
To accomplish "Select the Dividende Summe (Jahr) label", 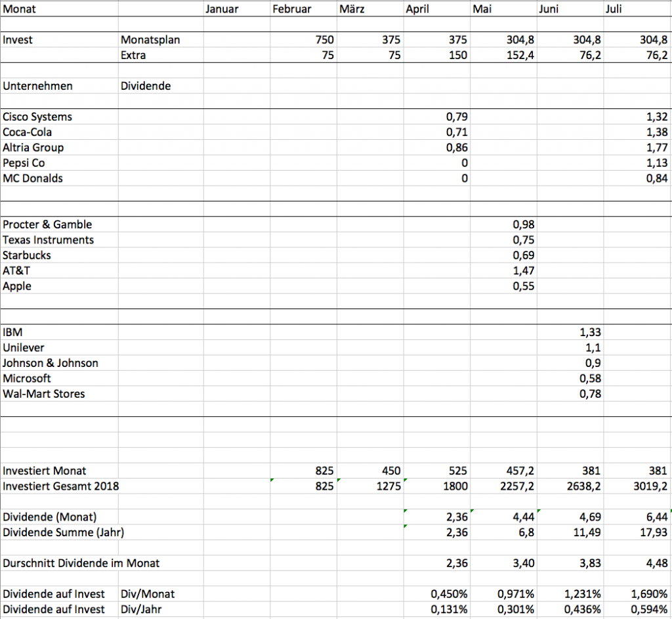I will click(64, 533).
